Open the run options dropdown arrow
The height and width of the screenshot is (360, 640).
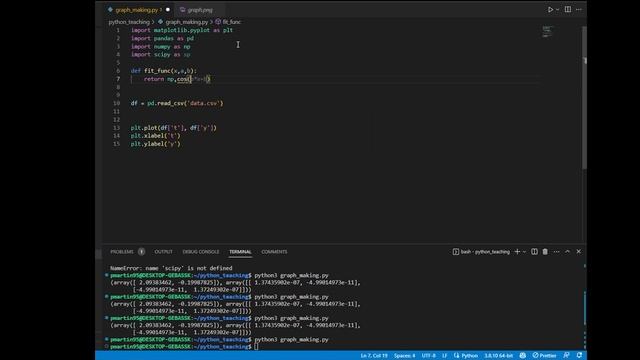point(558,9)
